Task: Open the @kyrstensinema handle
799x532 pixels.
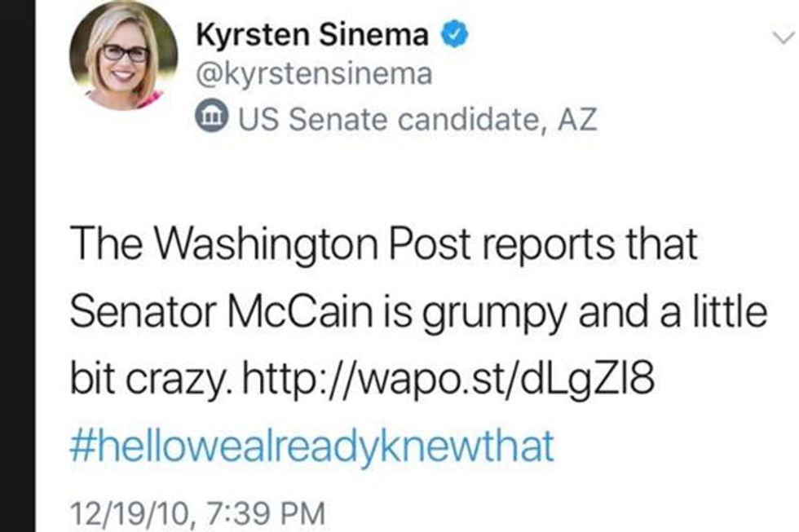Action: click(314, 75)
